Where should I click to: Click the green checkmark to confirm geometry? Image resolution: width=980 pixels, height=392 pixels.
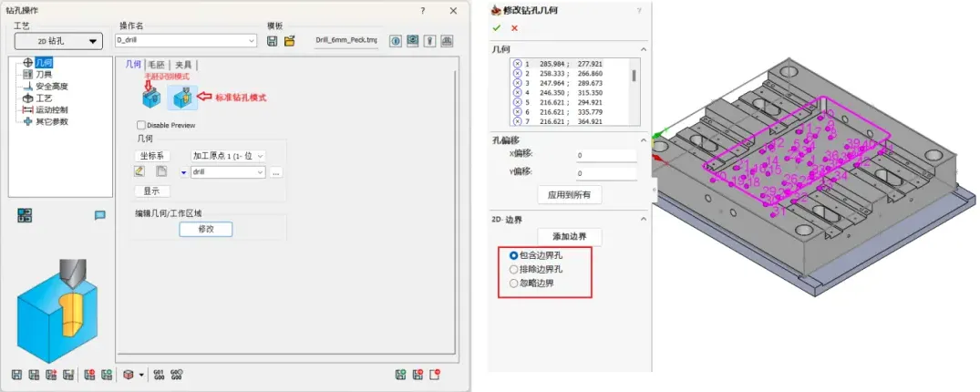(x=497, y=28)
